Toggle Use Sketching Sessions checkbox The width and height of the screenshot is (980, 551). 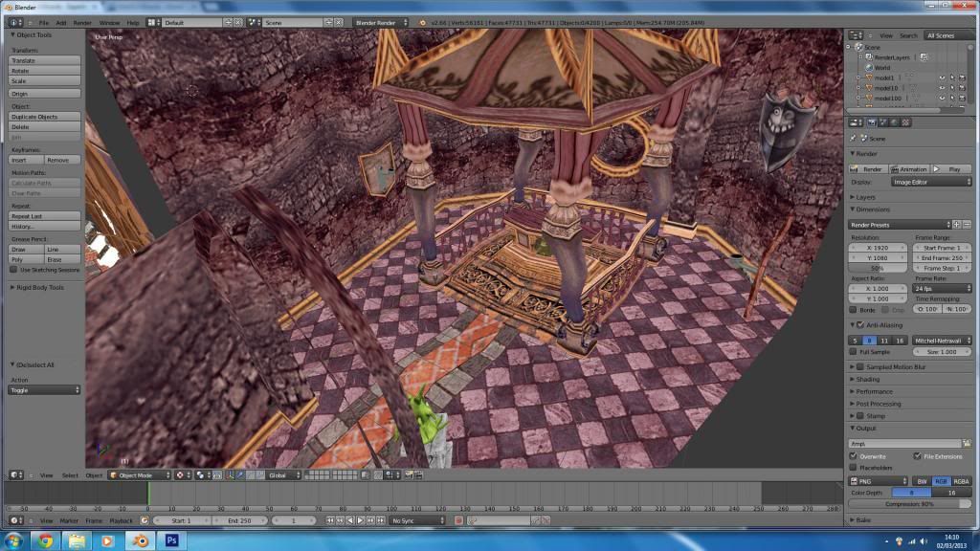pos(13,270)
